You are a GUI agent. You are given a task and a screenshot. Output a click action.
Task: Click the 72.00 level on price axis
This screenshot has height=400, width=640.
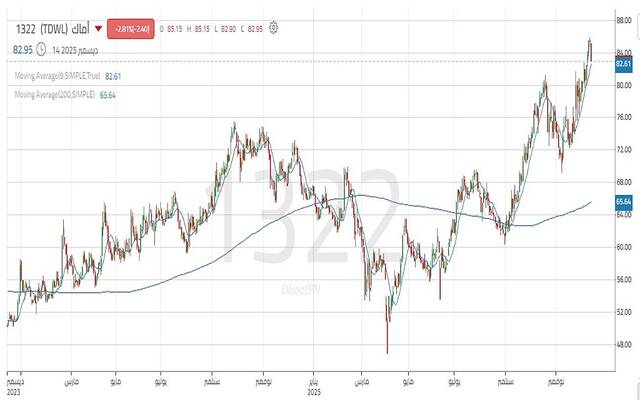(x=623, y=150)
